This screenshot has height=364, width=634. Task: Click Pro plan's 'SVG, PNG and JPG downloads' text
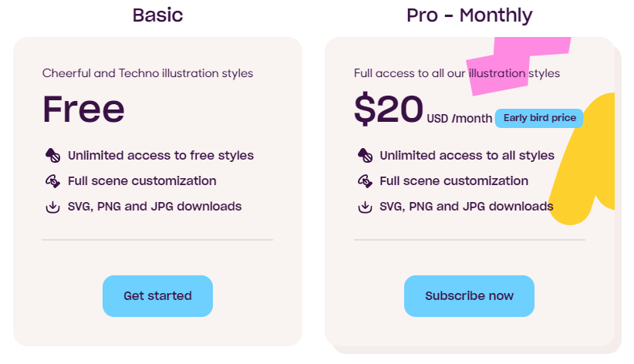[x=466, y=207]
